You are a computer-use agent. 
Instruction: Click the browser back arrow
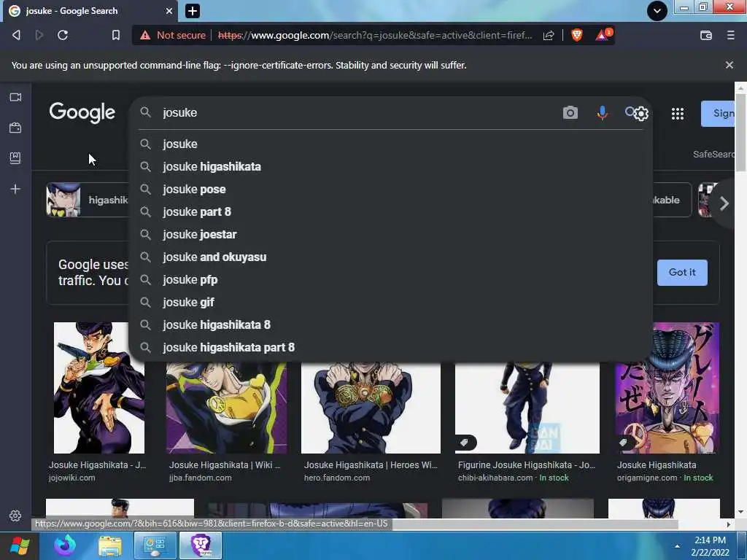pos(16,35)
